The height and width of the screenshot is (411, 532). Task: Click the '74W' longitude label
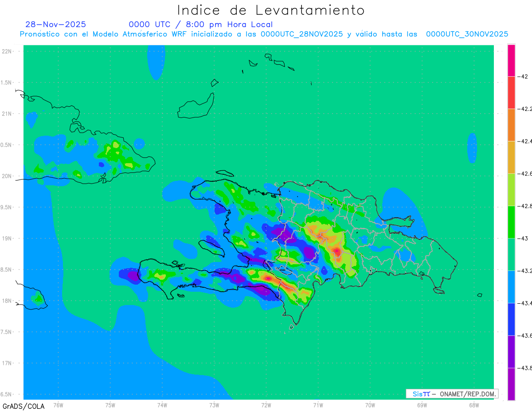point(162,405)
